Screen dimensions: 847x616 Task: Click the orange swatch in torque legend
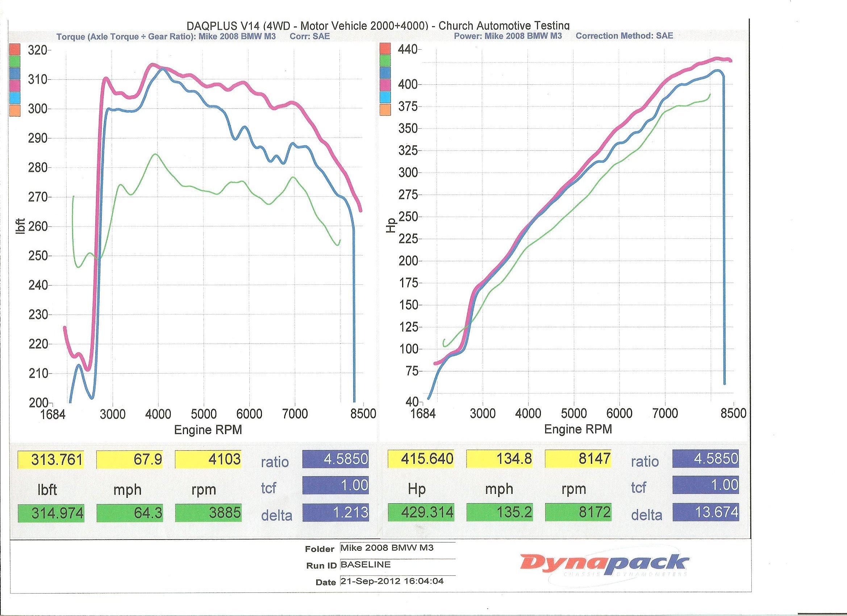tap(14, 111)
